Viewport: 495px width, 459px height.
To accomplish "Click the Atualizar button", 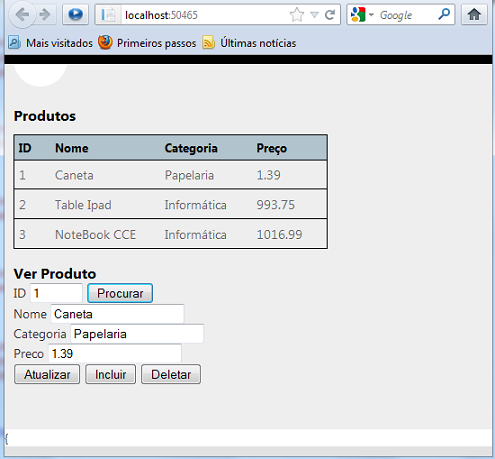I will [47, 374].
